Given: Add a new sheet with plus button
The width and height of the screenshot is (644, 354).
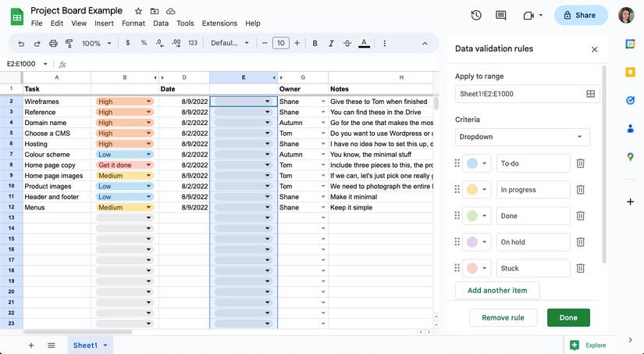Looking at the screenshot, I should pos(31,345).
